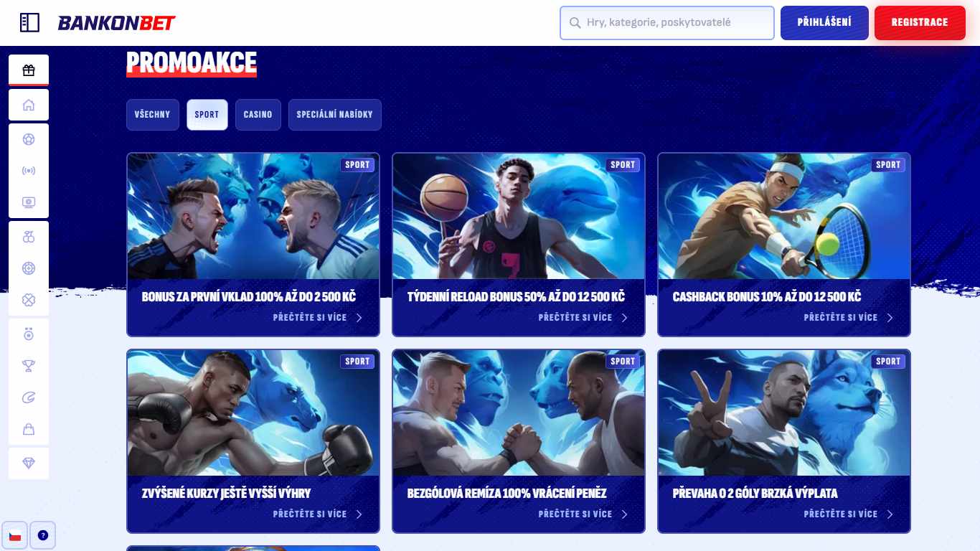Click the Promoakce page heading
980x551 pixels.
point(192,63)
